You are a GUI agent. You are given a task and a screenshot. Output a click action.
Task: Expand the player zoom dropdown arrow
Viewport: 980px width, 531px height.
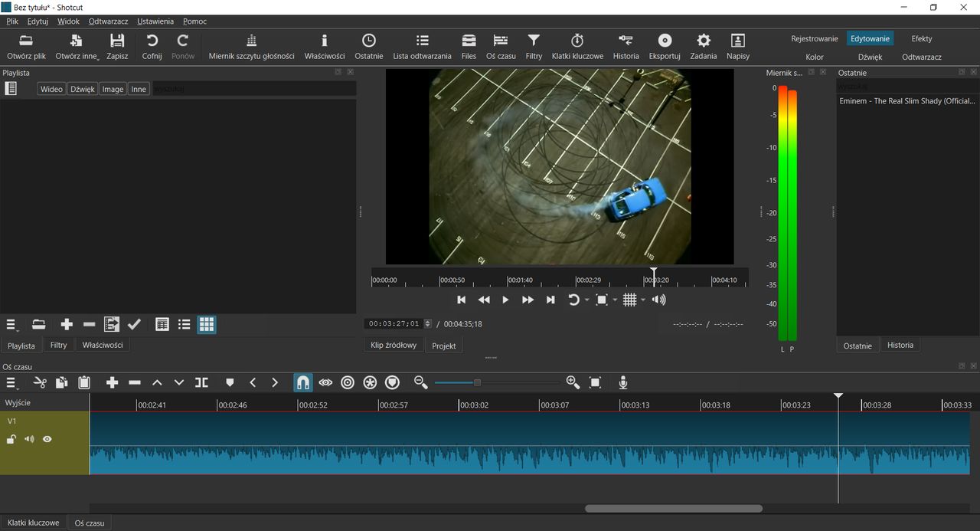[x=615, y=300]
